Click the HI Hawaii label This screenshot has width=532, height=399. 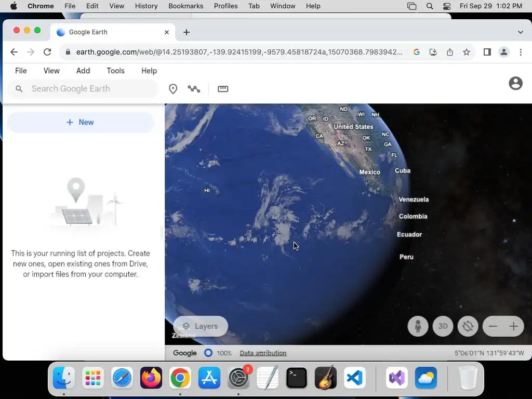(x=207, y=190)
